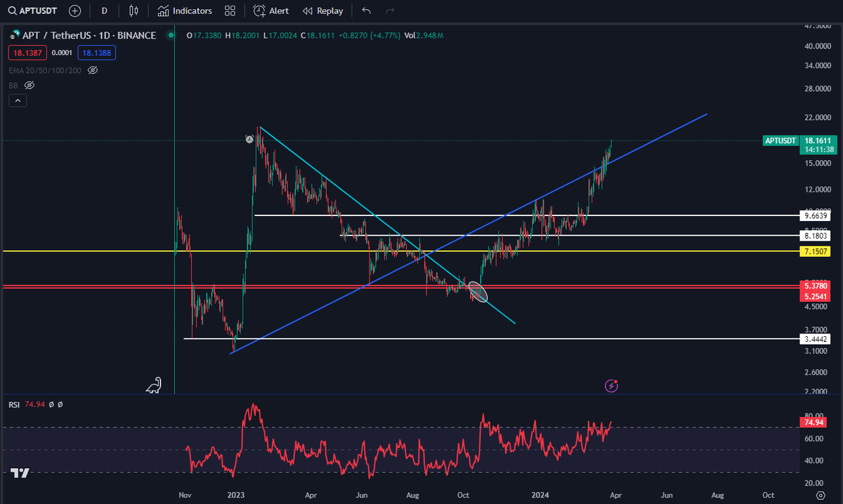Toggle visibility of BB indicator
Image resolution: width=843 pixels, height=504 pixels.
[30, 85]
